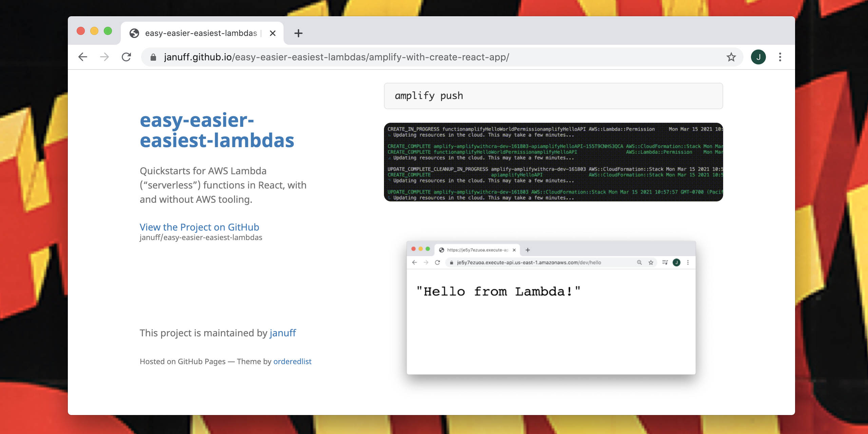
Task: Visit the orderedlist theme link
Action: 292,361
